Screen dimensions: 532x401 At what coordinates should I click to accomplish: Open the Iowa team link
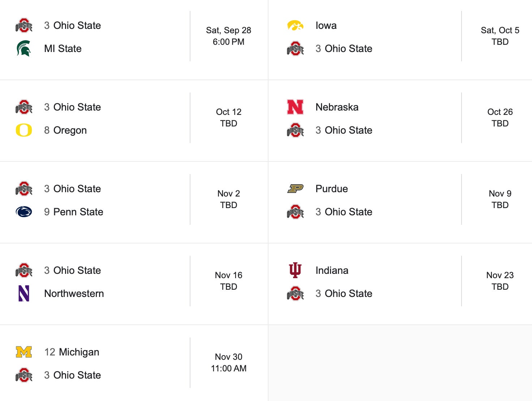[x=326, y=25]
